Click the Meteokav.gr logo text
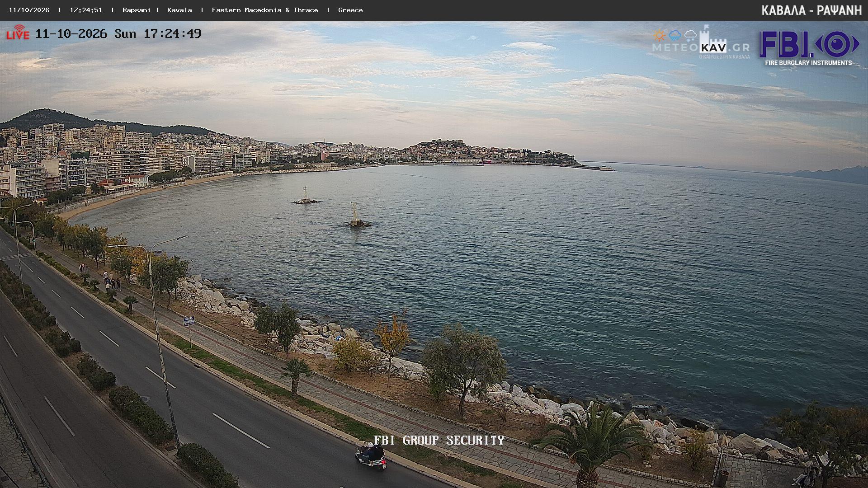This screenshot has width=868, height=488. [701, 47]
